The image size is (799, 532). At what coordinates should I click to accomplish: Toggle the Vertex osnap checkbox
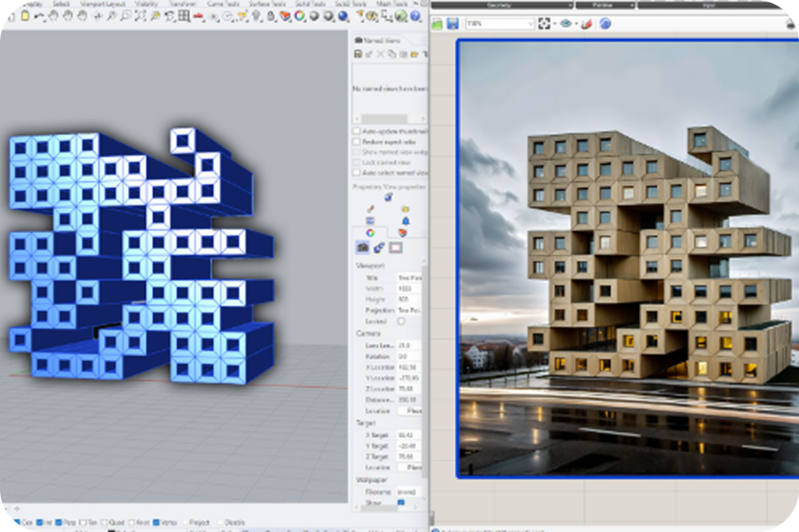pos(157,523)
